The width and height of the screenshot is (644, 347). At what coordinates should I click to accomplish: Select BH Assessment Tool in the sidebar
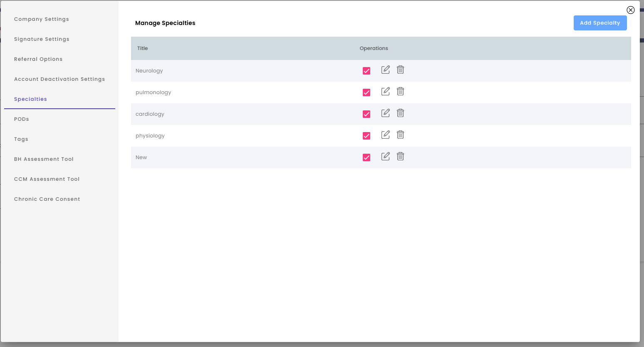pos(44,159)
